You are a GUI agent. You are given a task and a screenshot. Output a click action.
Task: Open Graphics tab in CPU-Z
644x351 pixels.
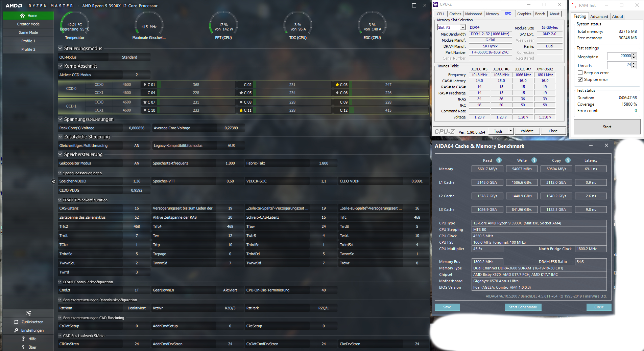(524, 14)
